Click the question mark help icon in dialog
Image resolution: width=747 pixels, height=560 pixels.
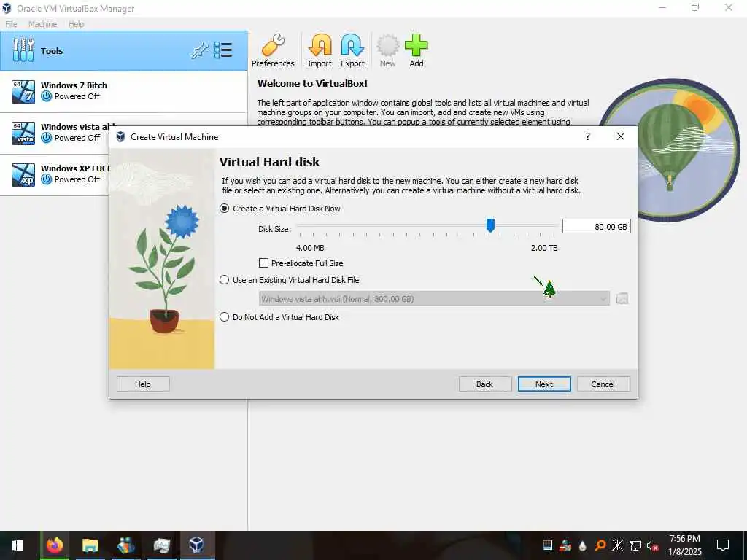(x=588, y=136)
